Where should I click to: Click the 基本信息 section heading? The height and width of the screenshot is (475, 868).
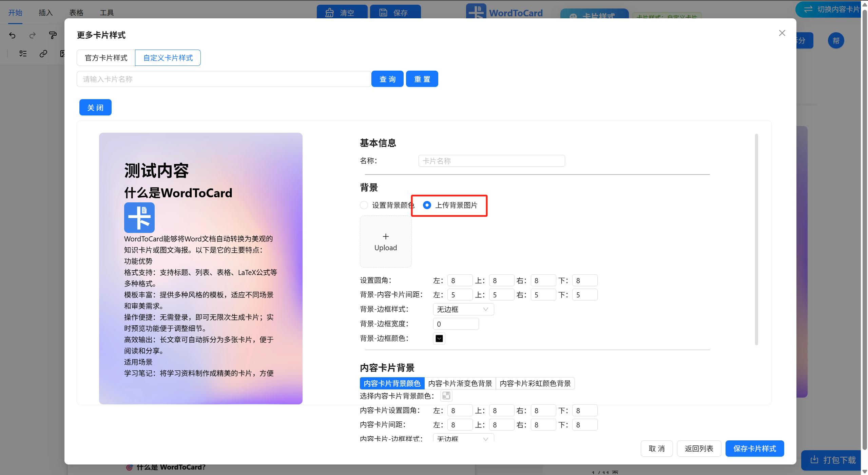point(378,143)
